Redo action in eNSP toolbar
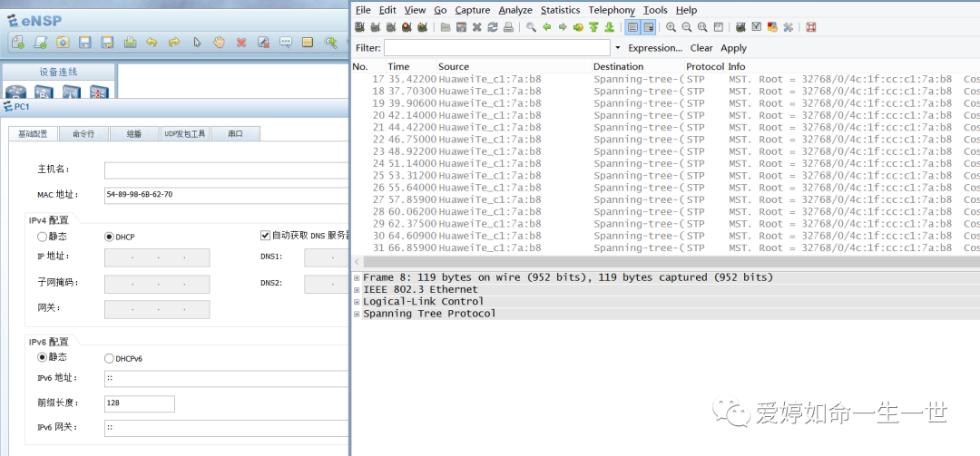Screen dimensions: 980x456 pos(174,43)
